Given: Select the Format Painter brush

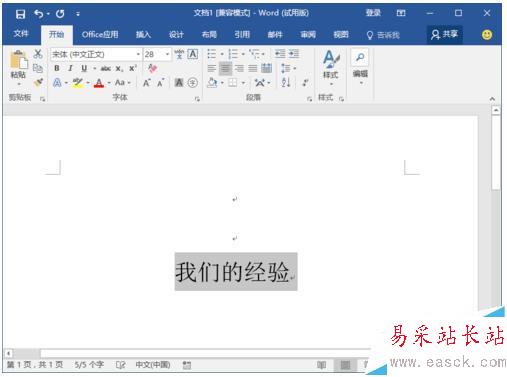Looking at the screenshot, I should (38, 82).
